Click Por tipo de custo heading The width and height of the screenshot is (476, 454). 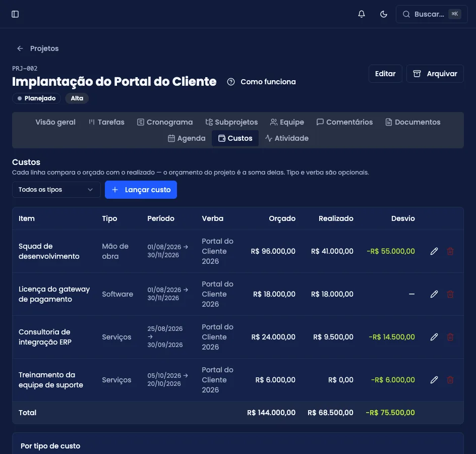click(50, 446)
